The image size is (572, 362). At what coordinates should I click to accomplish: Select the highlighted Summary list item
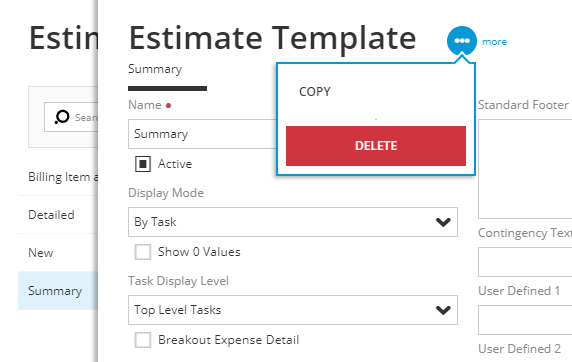pyautogui.click(x=58, y=291)
